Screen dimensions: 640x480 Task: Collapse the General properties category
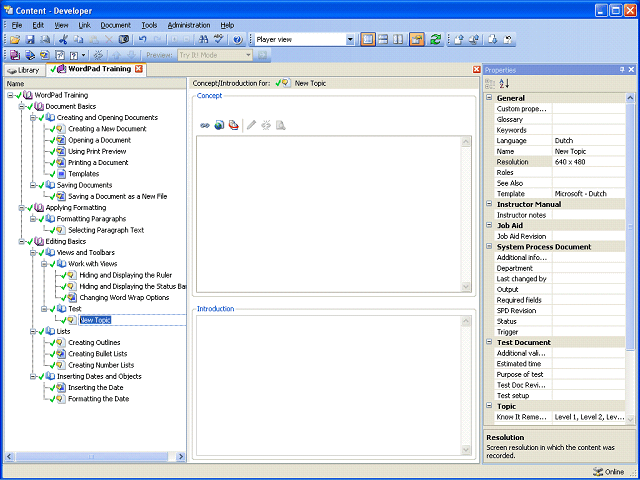[x=489, y=98]
